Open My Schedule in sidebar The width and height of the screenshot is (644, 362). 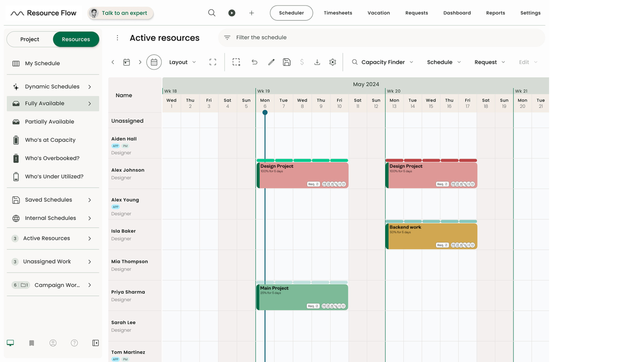(53, 63)
